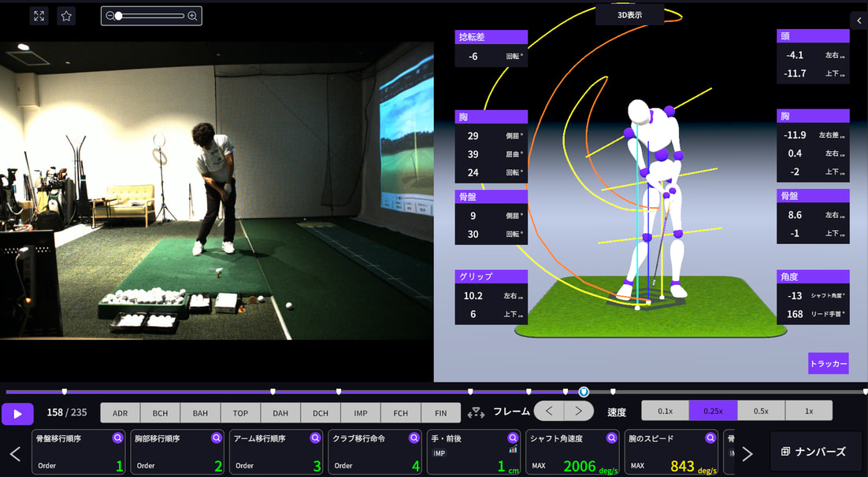Set playback speed to 0.1x
The image size is (868, 477).
666,411
